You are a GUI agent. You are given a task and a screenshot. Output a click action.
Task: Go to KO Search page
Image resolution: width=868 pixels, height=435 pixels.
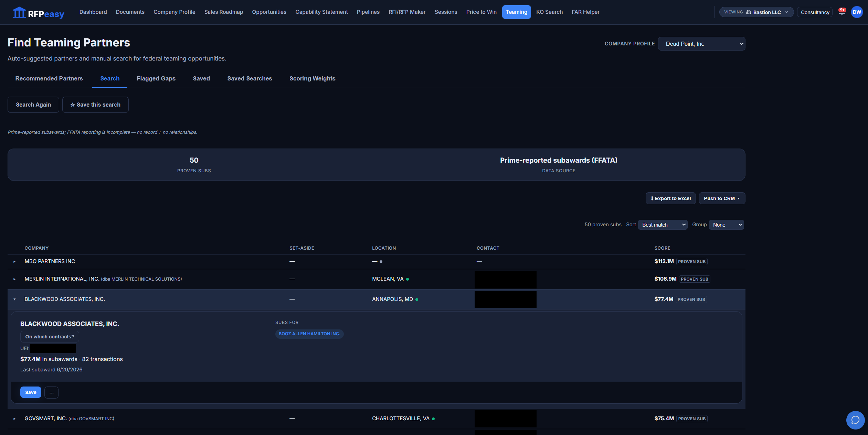pos(549,12)
